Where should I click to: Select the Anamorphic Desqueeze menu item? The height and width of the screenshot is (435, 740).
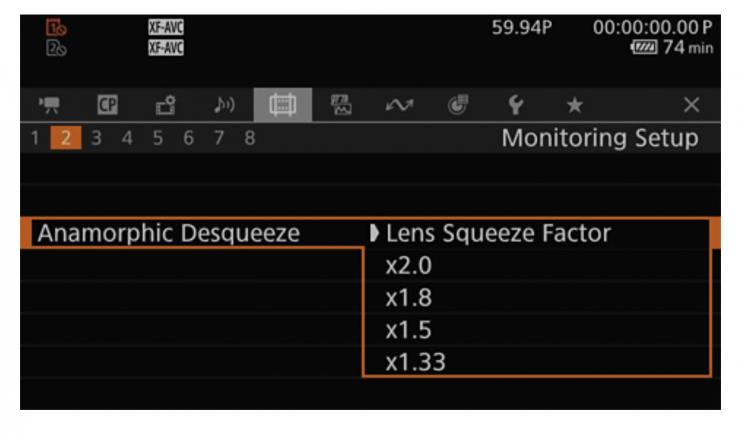168,234
